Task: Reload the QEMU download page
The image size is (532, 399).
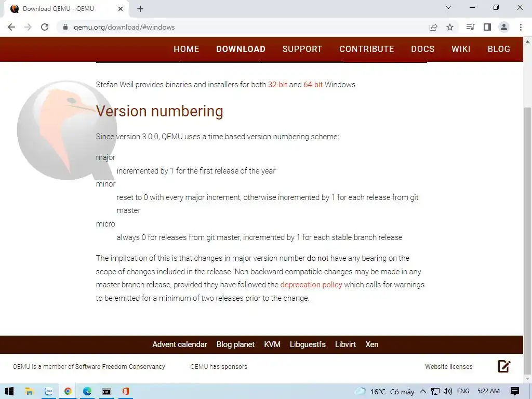Action: click(x=45, y=27)
